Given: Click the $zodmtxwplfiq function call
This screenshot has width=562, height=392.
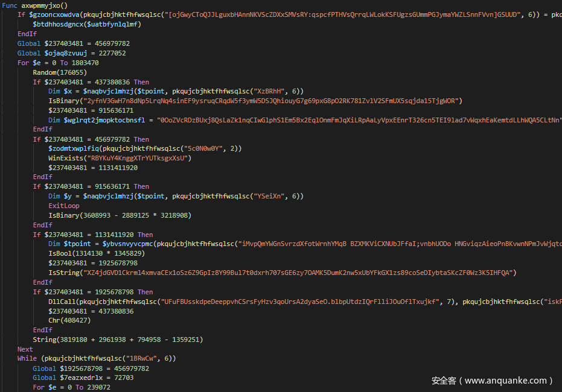Looking at the screenshot, I should (75, 148).
